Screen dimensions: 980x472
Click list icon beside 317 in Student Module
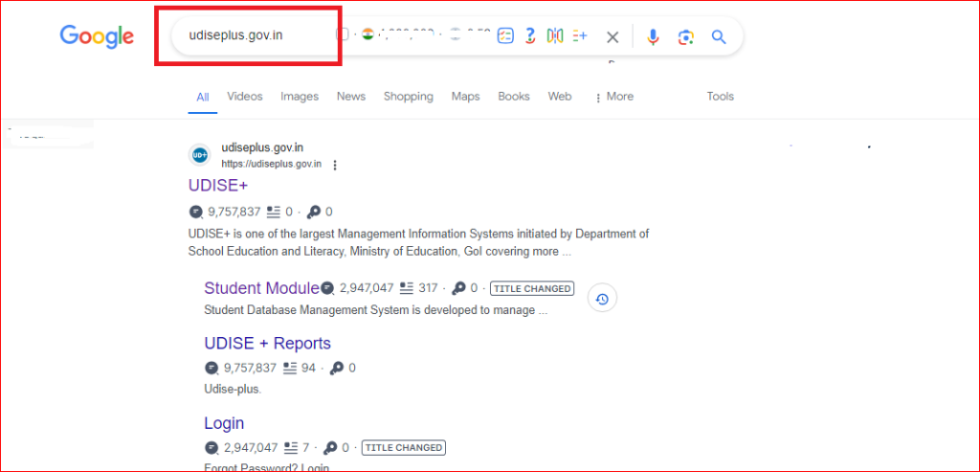click(x=408, y=288)
